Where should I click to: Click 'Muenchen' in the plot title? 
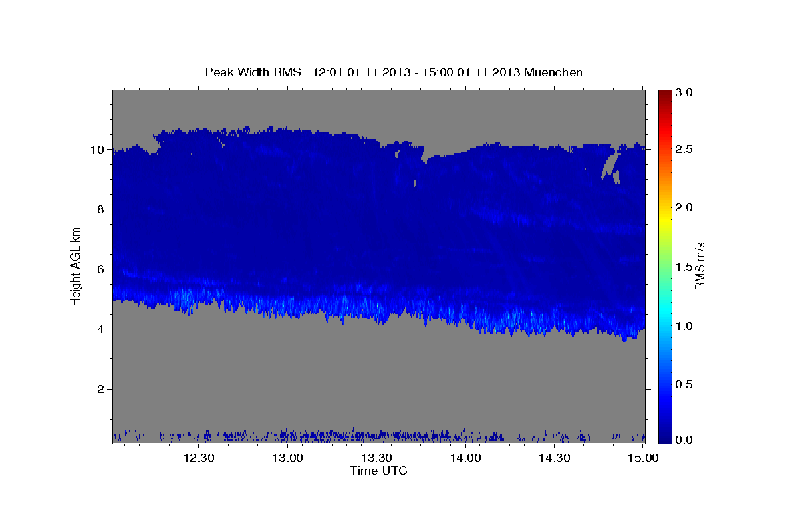[553, 72]
